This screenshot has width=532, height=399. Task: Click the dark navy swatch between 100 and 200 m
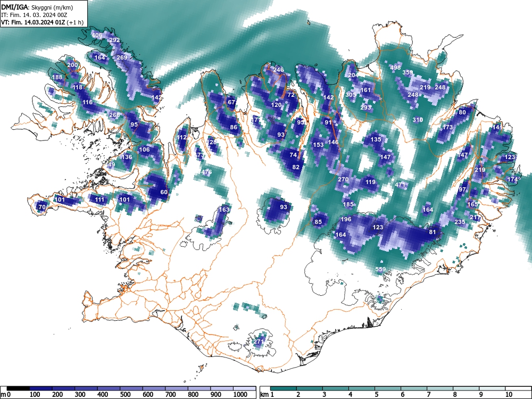tap(41, 388)
